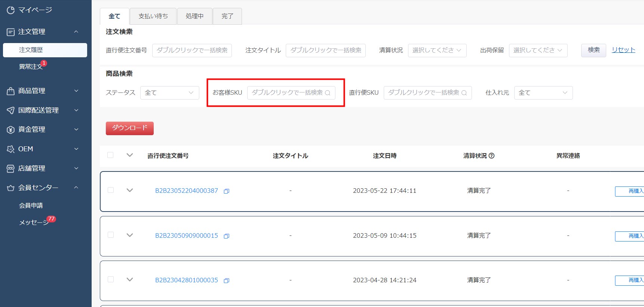Click the red 1 badge on 異常注文

click(44, 63)
